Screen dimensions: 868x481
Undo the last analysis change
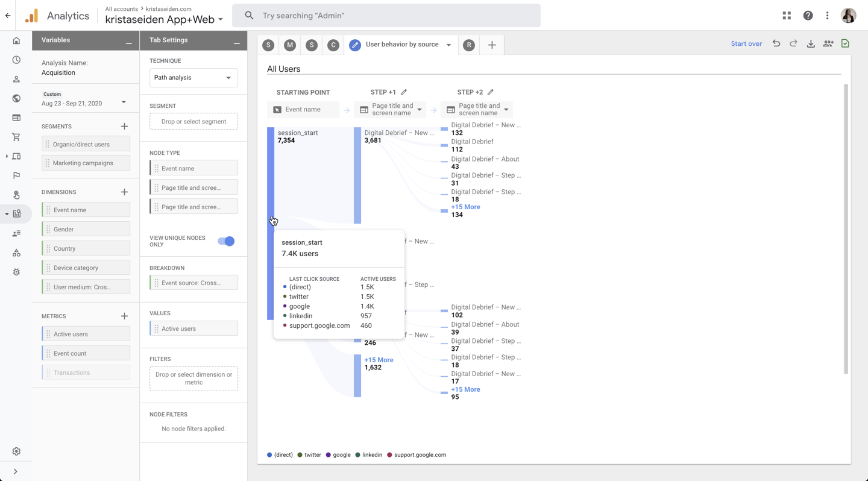coord(776,43)
